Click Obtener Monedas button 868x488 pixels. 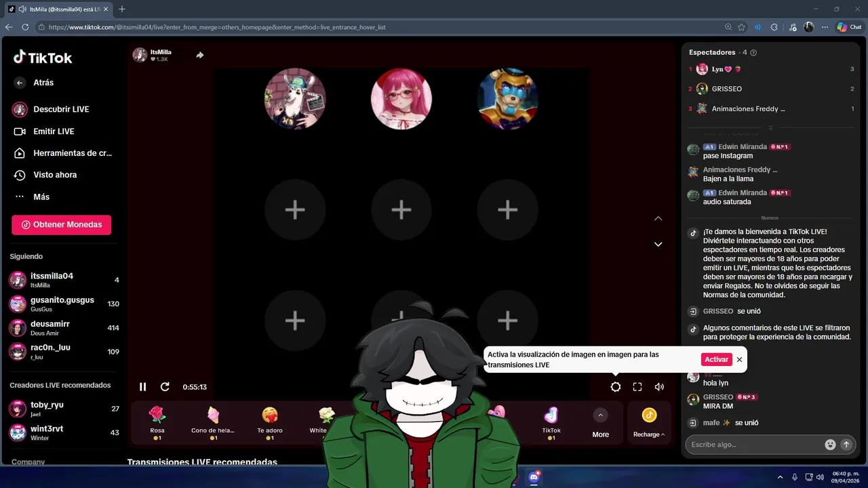62,224
